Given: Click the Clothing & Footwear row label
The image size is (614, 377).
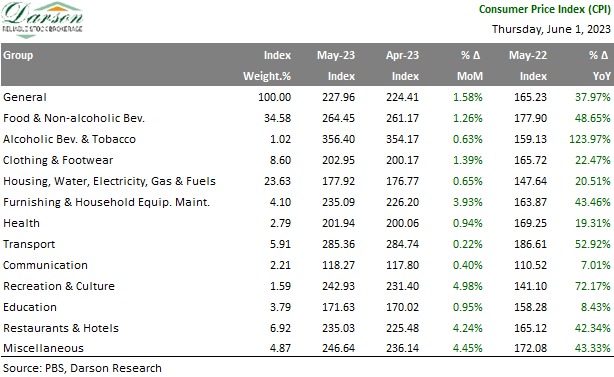Looking at the screenshot, I should click(58, 160).
